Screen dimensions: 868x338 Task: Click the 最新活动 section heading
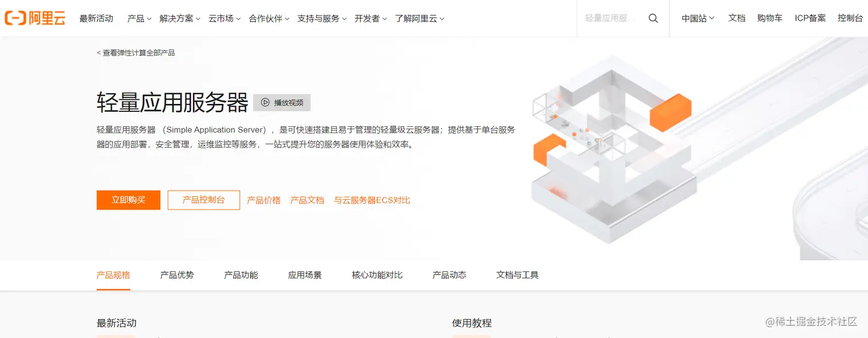click(117, 323)
